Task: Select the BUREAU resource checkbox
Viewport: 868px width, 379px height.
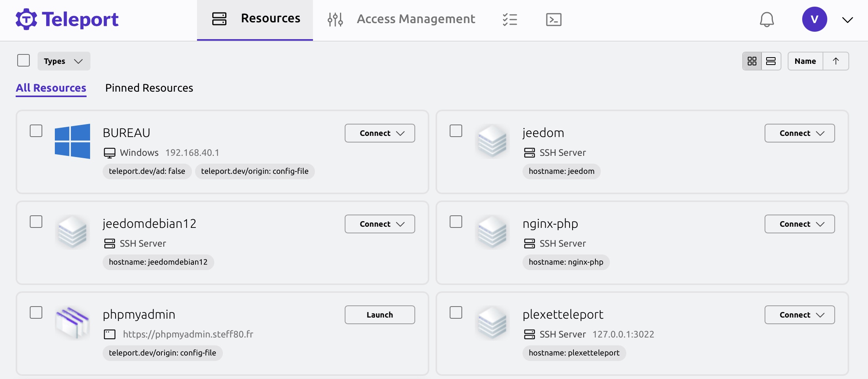Action: coord(36,131)
